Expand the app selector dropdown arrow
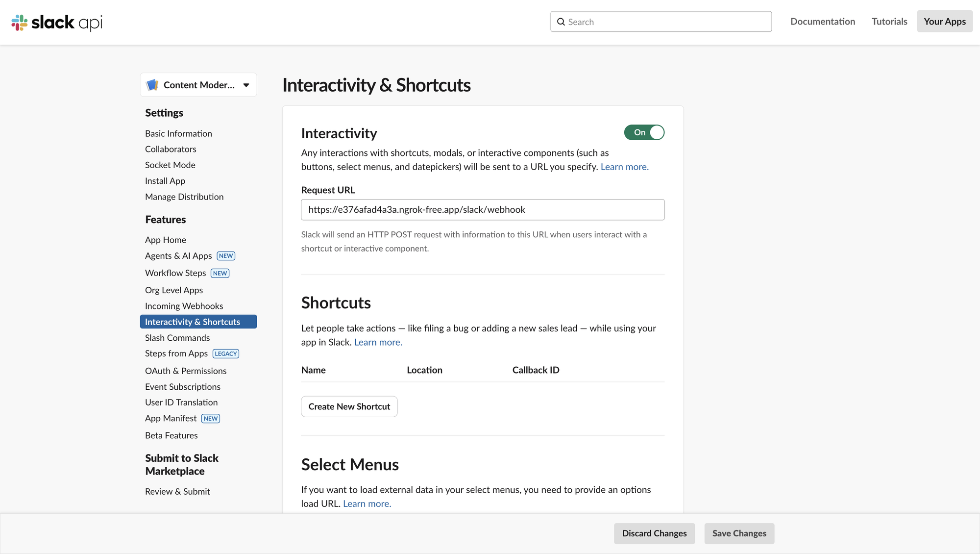Viewport: 980px width, 554px height. coord(246,85)
